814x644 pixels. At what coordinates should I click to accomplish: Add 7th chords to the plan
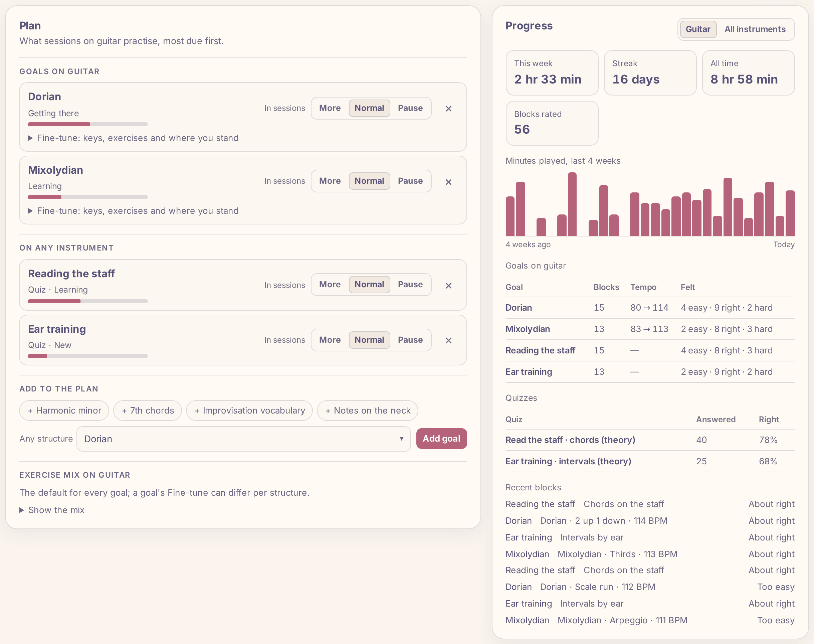[148, 411]
